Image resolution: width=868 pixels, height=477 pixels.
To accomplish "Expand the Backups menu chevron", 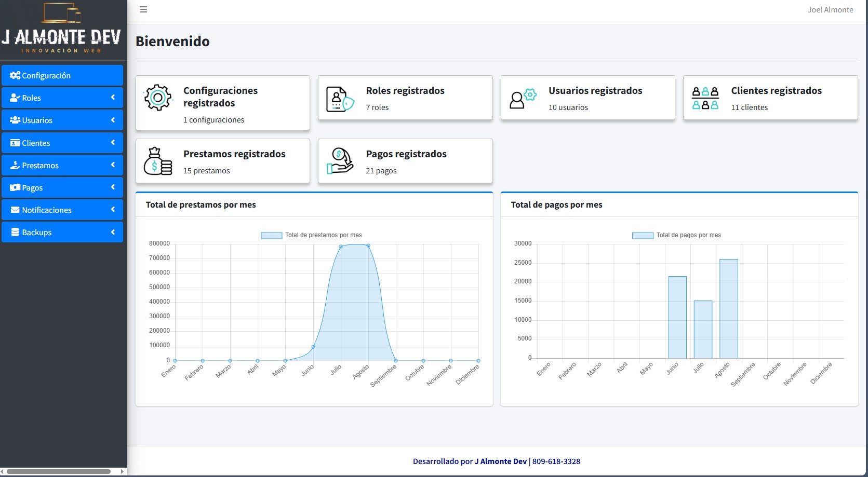I will pos(113,232).
